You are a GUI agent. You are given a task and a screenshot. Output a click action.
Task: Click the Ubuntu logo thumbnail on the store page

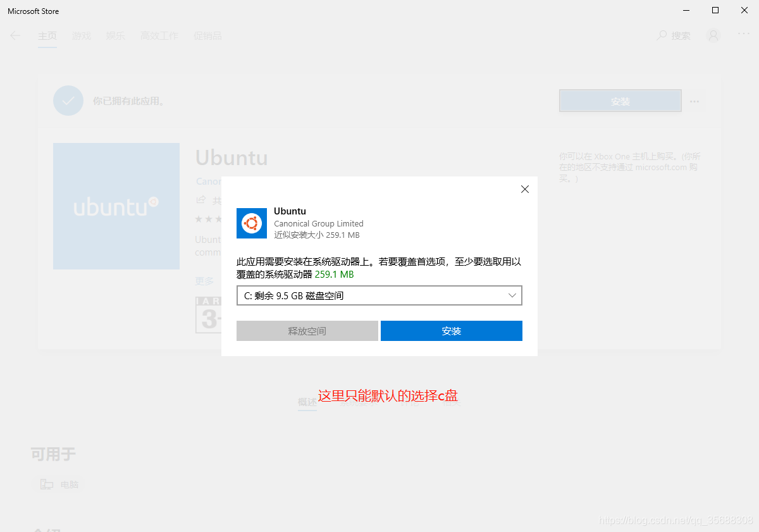click(x=116, y=206)
